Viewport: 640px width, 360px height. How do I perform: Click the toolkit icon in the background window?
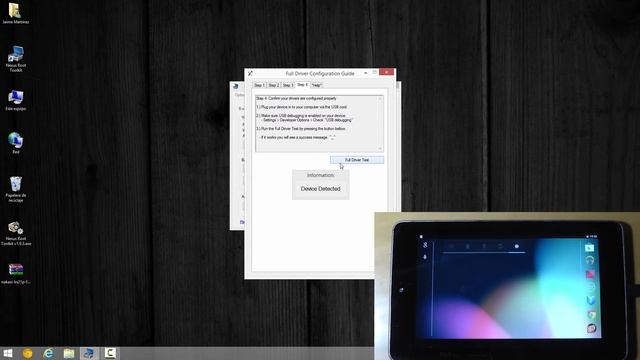click(x=236, y=87)
